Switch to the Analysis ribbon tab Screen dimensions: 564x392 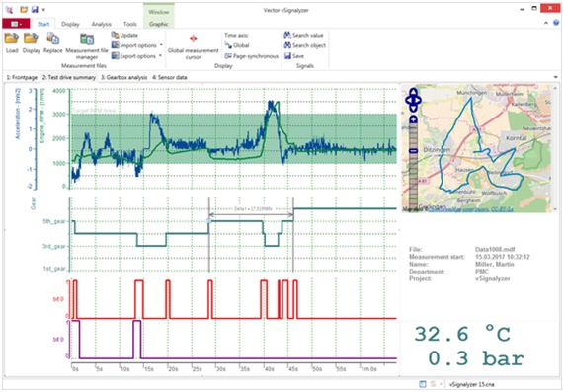coord(101,24)
